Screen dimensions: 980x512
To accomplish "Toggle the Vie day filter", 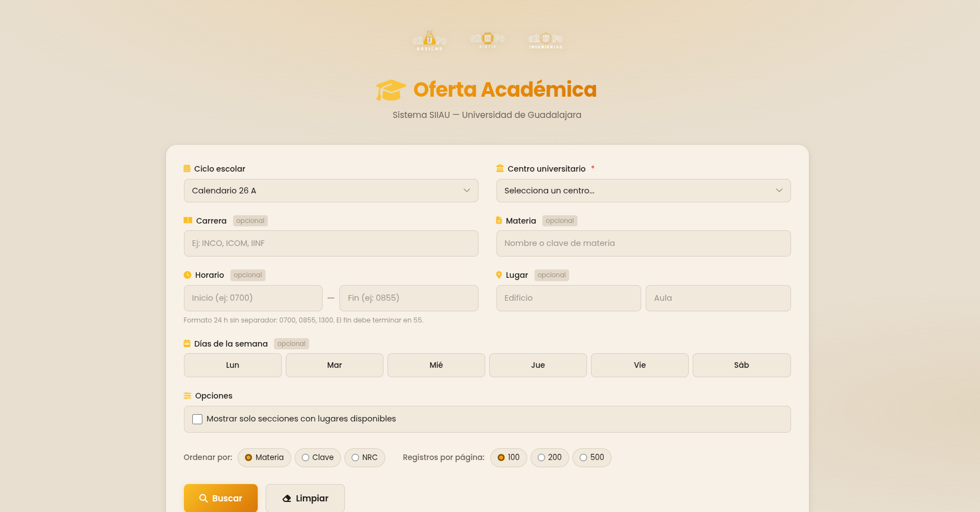I will point(640,365).
